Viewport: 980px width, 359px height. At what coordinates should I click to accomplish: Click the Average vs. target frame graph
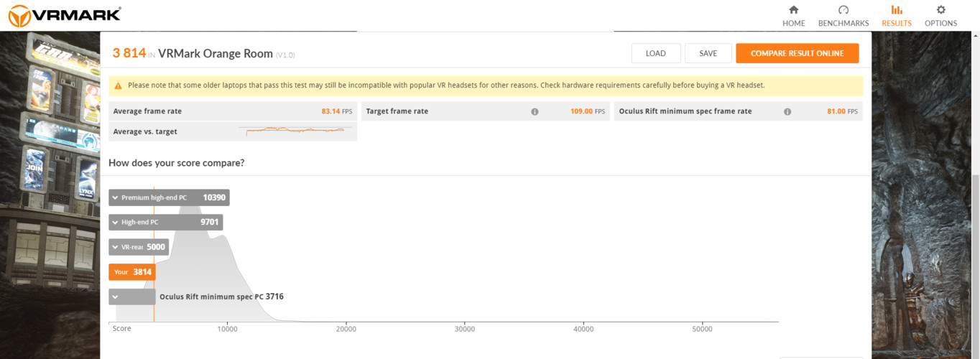click(295, 131)
